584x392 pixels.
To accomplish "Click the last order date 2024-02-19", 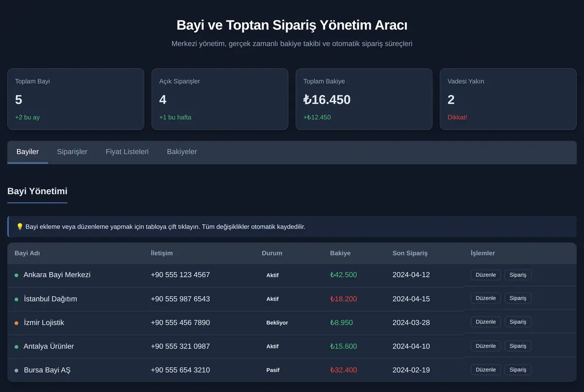I will [411, 370].
